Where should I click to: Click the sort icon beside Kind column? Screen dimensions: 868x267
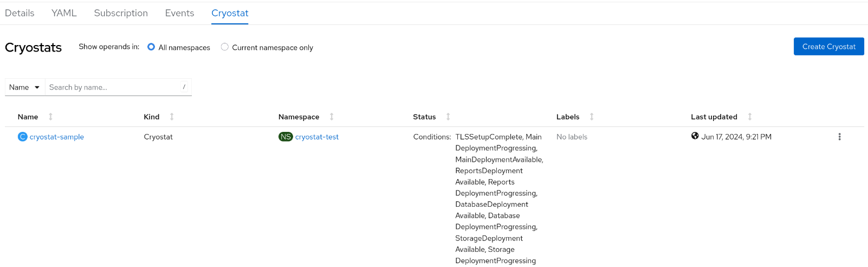coord(172,117)
